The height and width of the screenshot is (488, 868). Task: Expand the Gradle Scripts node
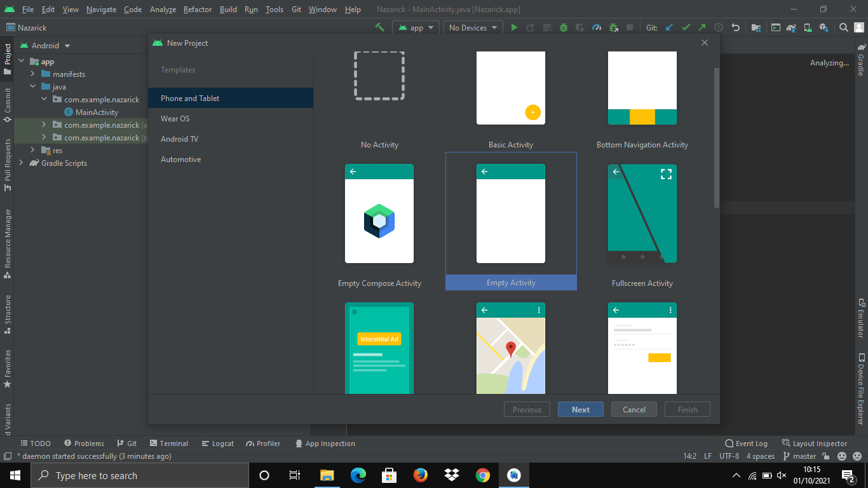[21, 163]
